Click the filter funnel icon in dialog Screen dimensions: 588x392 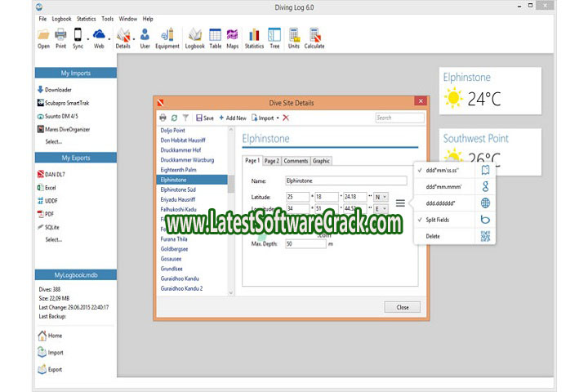coord(185,118)
